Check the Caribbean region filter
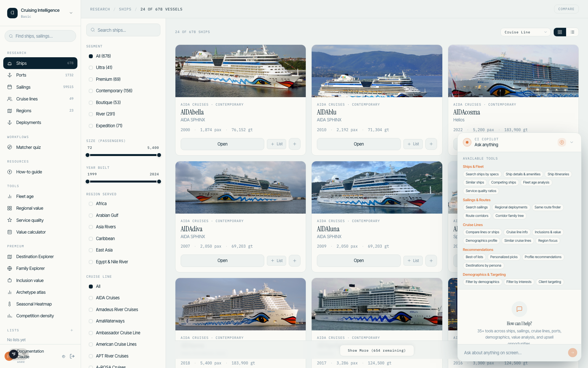This screenshot has width=588, height=368. [x=91, y=239]
